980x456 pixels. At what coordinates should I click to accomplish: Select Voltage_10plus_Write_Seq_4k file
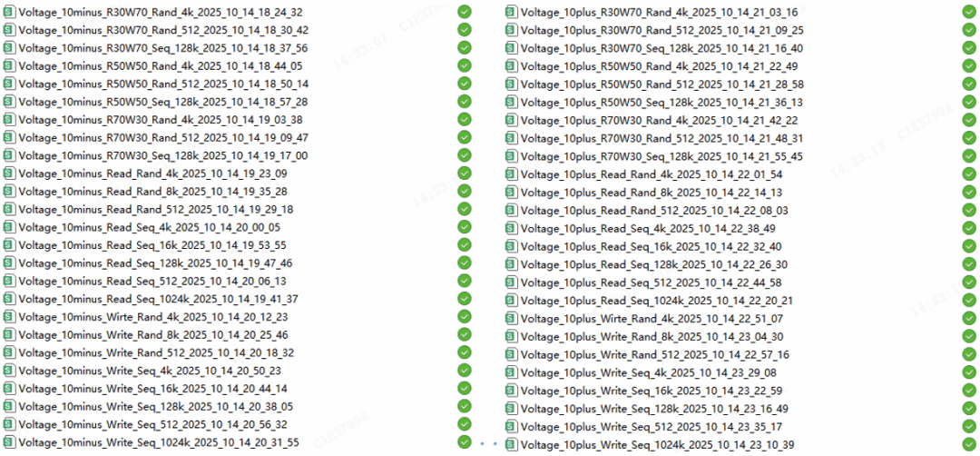click(649, 372)
